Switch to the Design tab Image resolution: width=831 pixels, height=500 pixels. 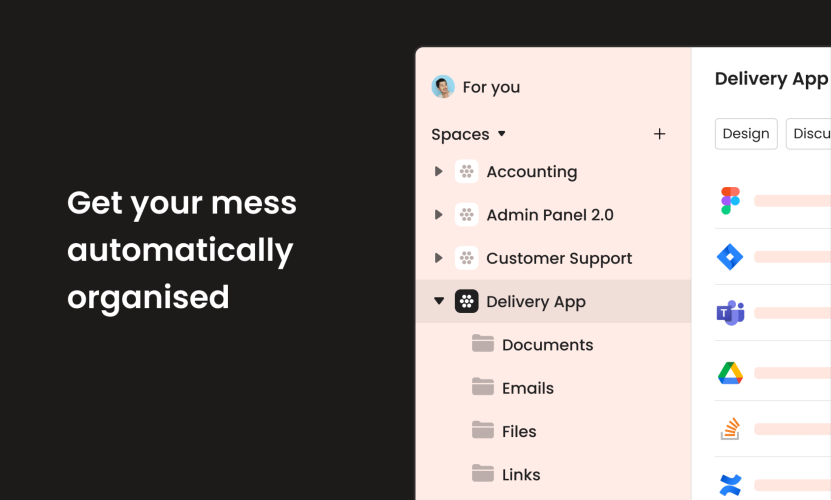click(746, 134)
